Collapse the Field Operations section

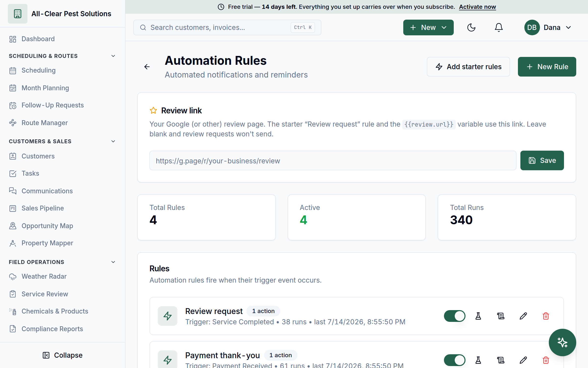point(113,262)
